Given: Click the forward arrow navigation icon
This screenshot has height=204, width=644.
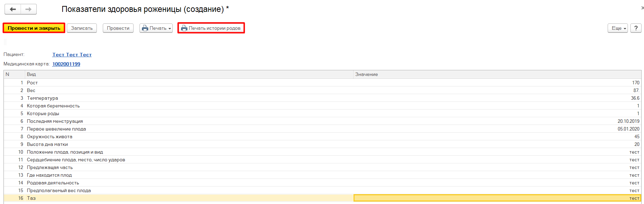Looking at the screenshot, I should 29,9.
